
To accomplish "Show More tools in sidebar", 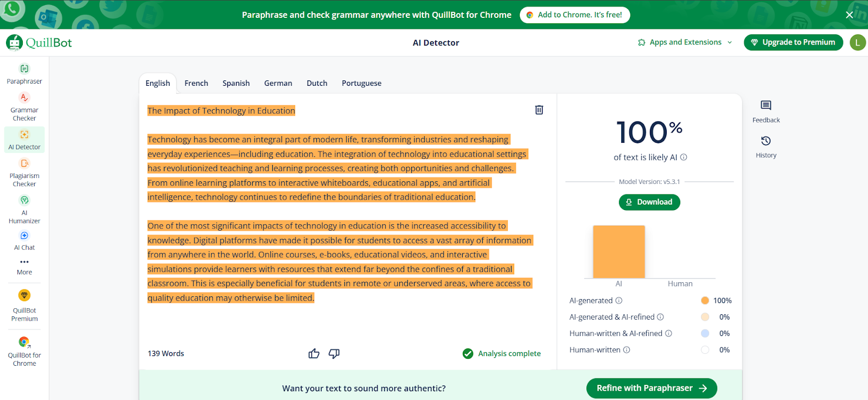I will 24,267.
